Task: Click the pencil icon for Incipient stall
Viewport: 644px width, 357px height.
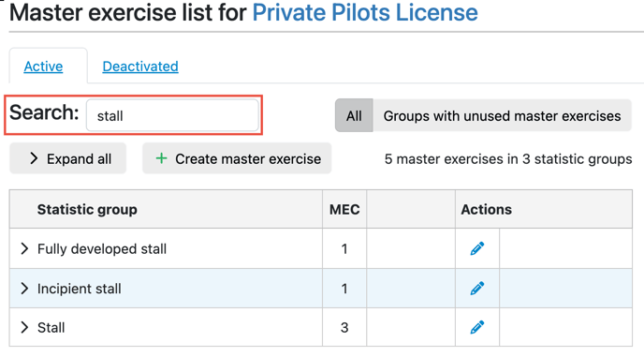Action: [x=476, y=289]
